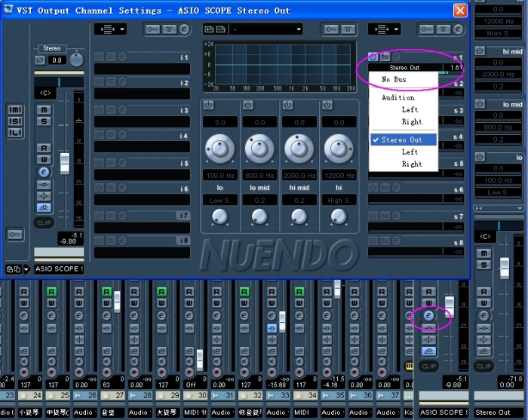Toggle send s1 pre-fader icon
This screenshot has width=528, height=420.
click(x=385, y=57)
